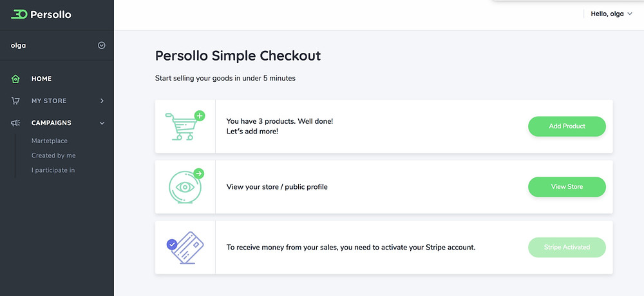Click the green cart with plus icon

[x=185, y=126]
